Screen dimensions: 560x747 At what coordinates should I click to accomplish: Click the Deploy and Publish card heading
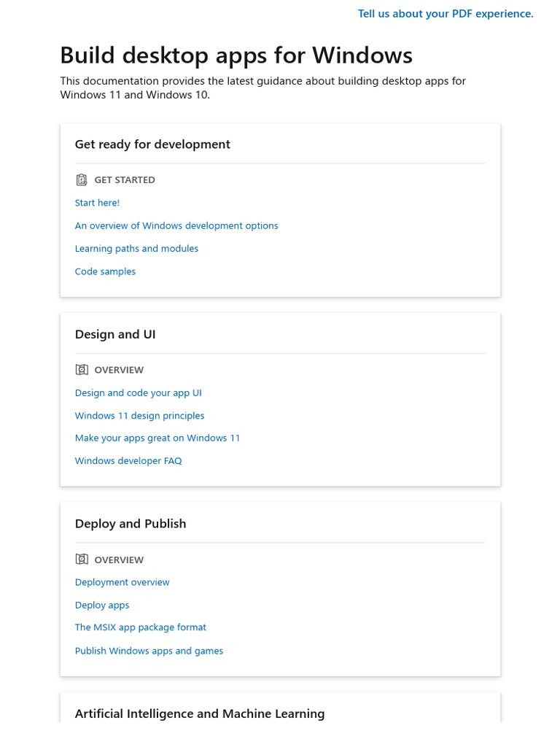click(x=131, y=524)
